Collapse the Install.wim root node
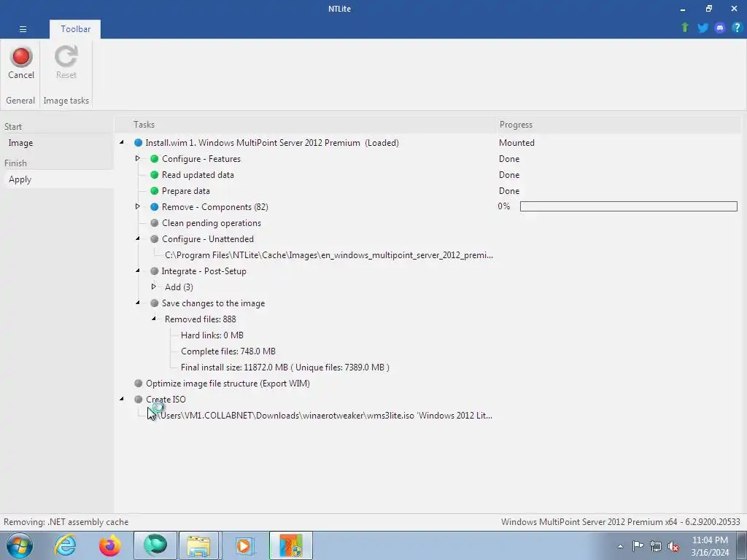 122,142
